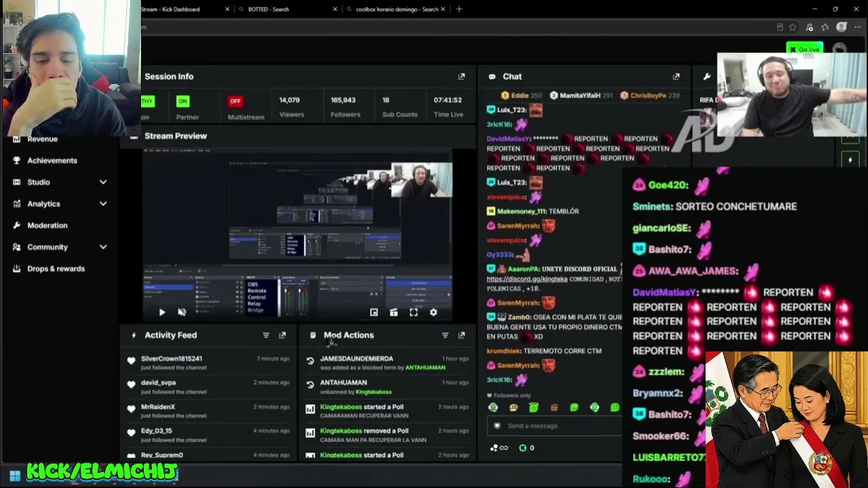Open ChrisBoyPe on chat leaderboard
The height and width of the screenshot is (488, 868).
click(651, 96)
